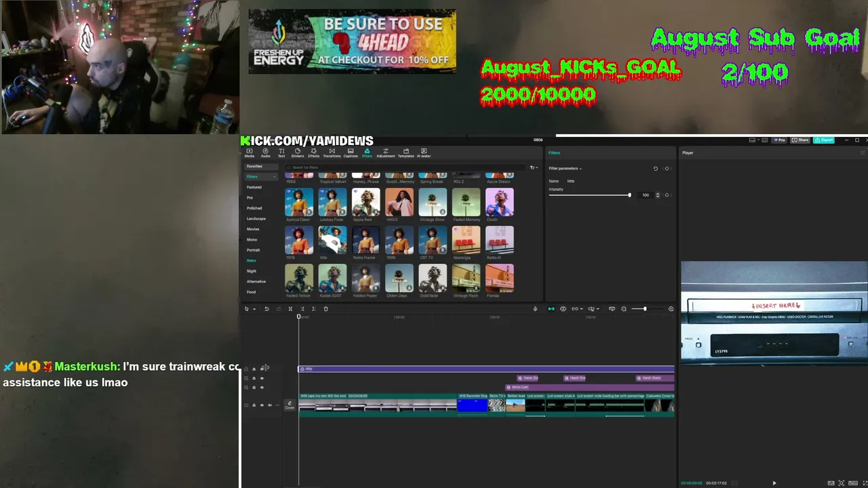Open the AI avatar tab icon

click(x=424, y=150)
